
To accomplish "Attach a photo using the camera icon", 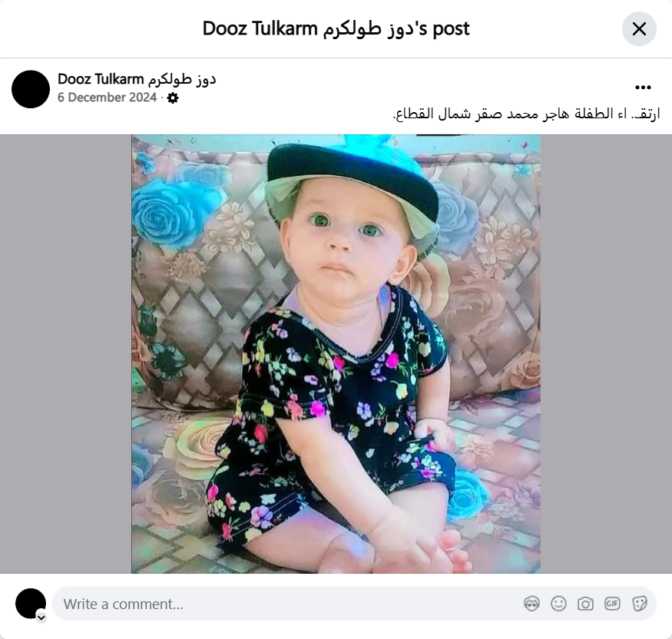I will point(585,604).
